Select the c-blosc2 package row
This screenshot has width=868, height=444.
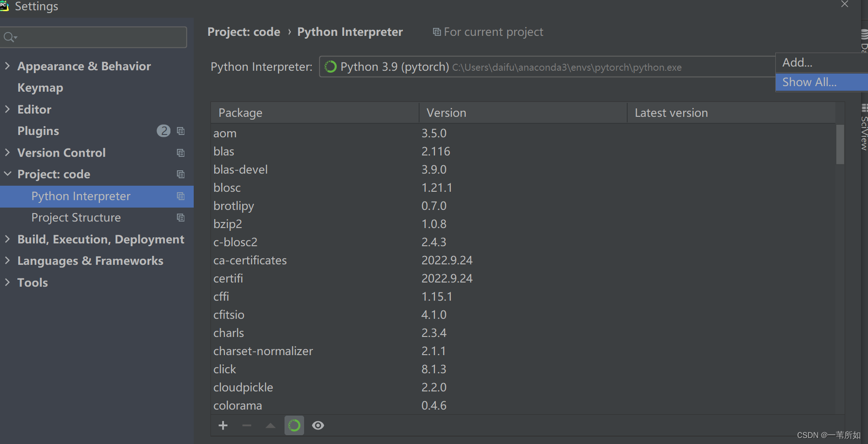523,242
